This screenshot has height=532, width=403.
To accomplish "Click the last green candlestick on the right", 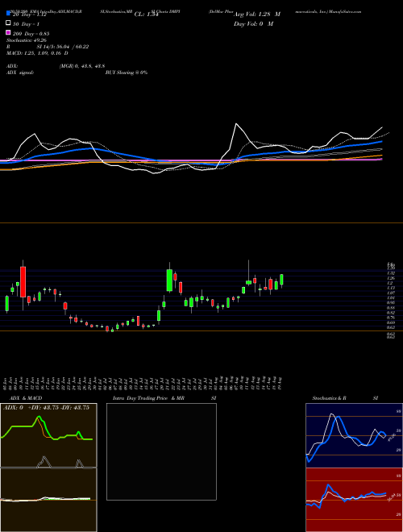I will pos(281,280).
